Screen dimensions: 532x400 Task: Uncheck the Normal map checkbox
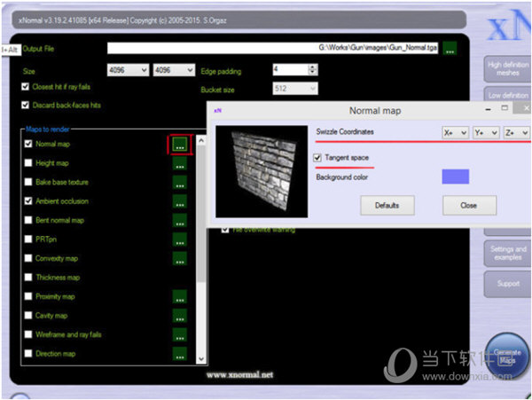click(x=28, y=144)
